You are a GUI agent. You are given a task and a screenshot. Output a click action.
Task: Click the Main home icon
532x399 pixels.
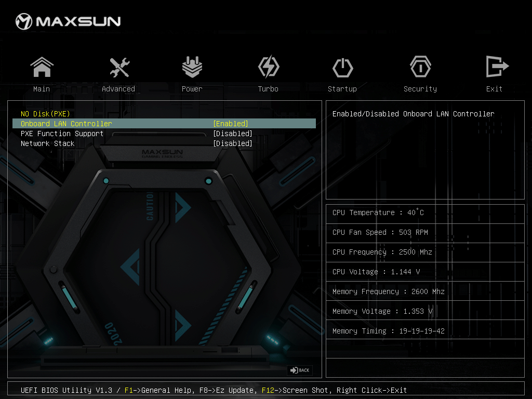tap(42, 67)
